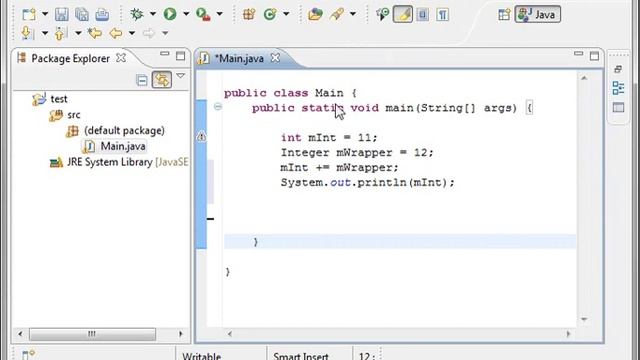This screenshot has width=640, height=360.
Task: Open the Search dropdown arrow
Action: [x=353, y=14]
